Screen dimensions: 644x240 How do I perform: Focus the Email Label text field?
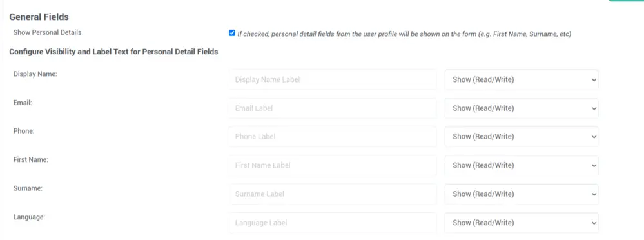click(333, 108)
